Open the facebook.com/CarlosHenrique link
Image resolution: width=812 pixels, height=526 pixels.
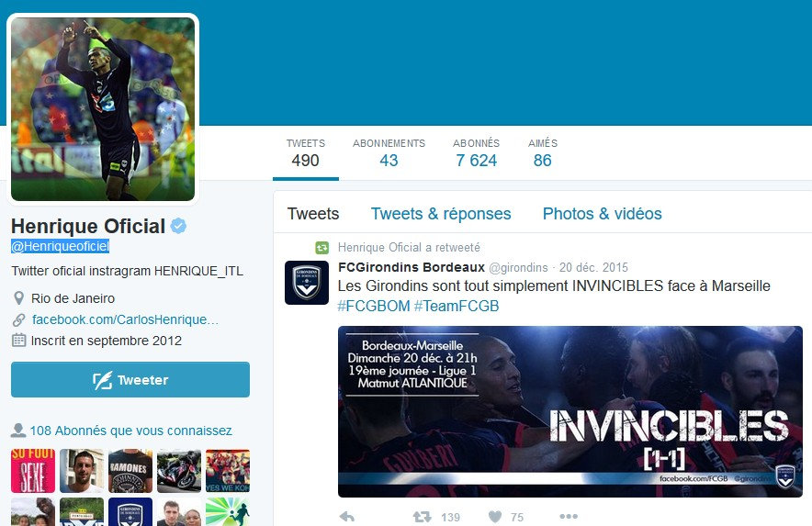point(125,319)
